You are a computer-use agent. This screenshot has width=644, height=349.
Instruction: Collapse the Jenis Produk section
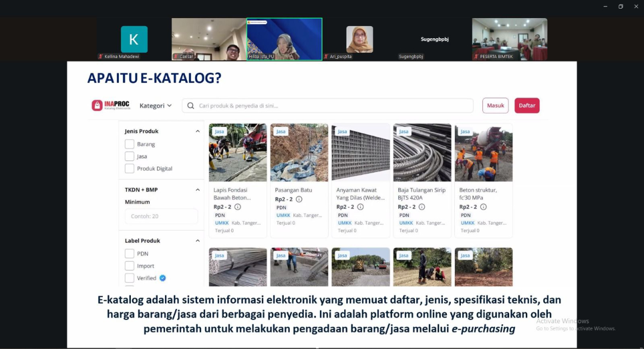click(197, 131)
